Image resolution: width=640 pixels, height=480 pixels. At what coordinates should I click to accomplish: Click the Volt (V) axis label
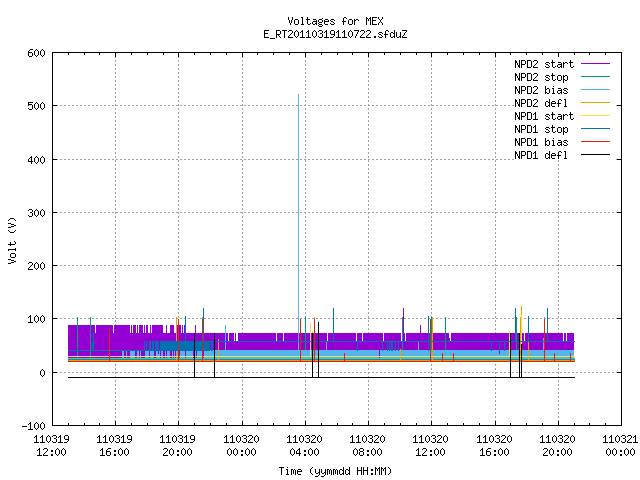pyautogui.click(x=12, y=240)
